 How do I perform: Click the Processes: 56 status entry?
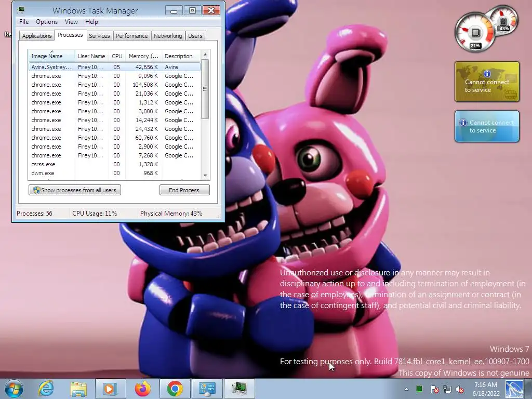tap(35, 214)
